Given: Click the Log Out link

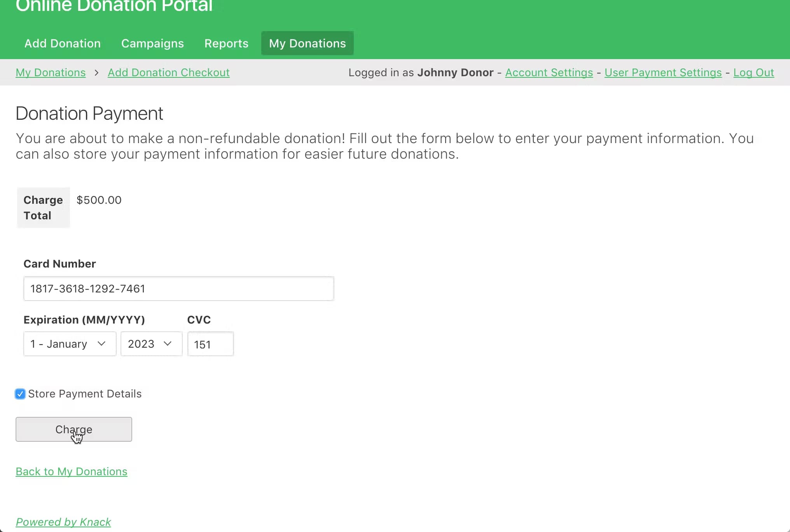Looking at the screenshot, I should (753, 72).
